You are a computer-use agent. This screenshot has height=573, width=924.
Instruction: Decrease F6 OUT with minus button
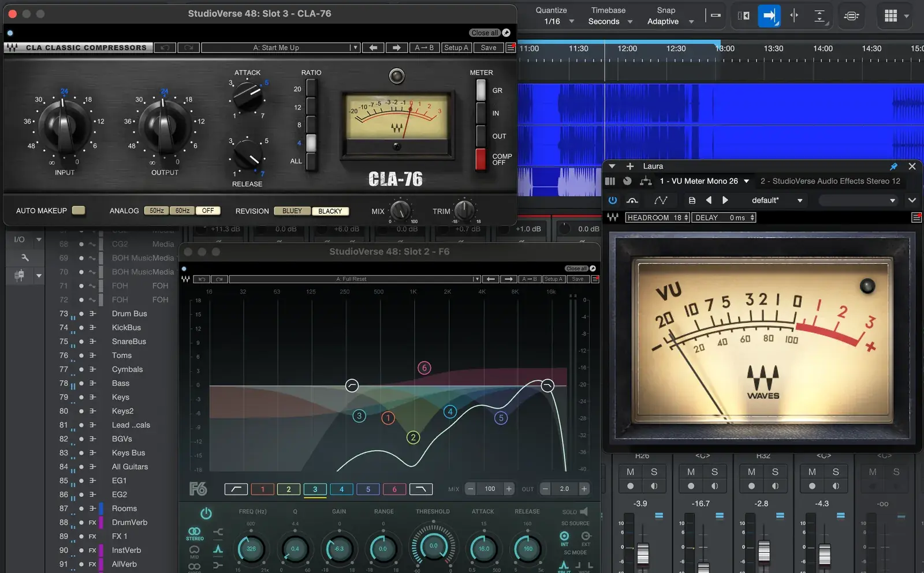pyautogui.click(x=545, y=489)
